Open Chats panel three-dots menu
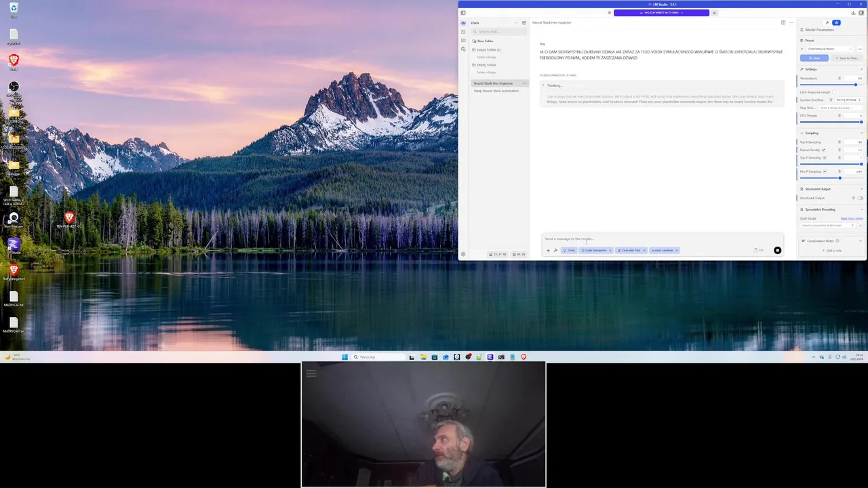The image size is (868, 488). click(x=516, y=23)
